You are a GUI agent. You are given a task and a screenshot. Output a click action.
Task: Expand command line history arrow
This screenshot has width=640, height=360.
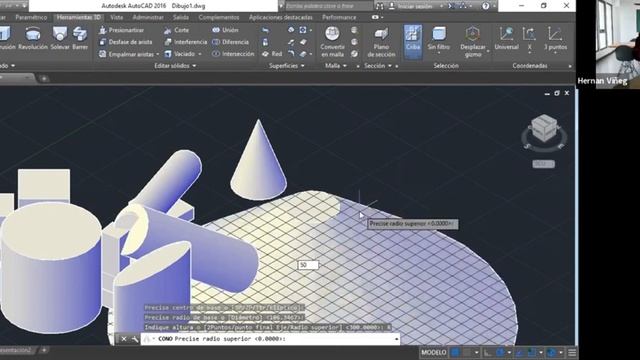[396, 339]
